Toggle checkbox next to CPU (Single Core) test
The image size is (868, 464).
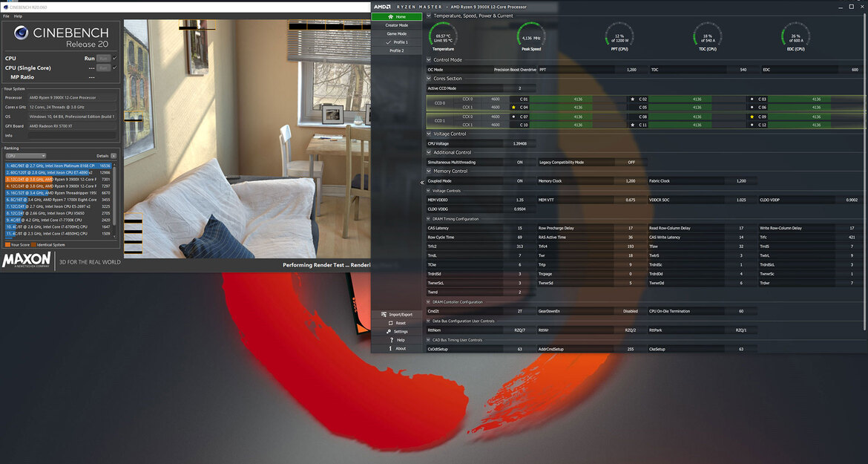tap(114, 68)
